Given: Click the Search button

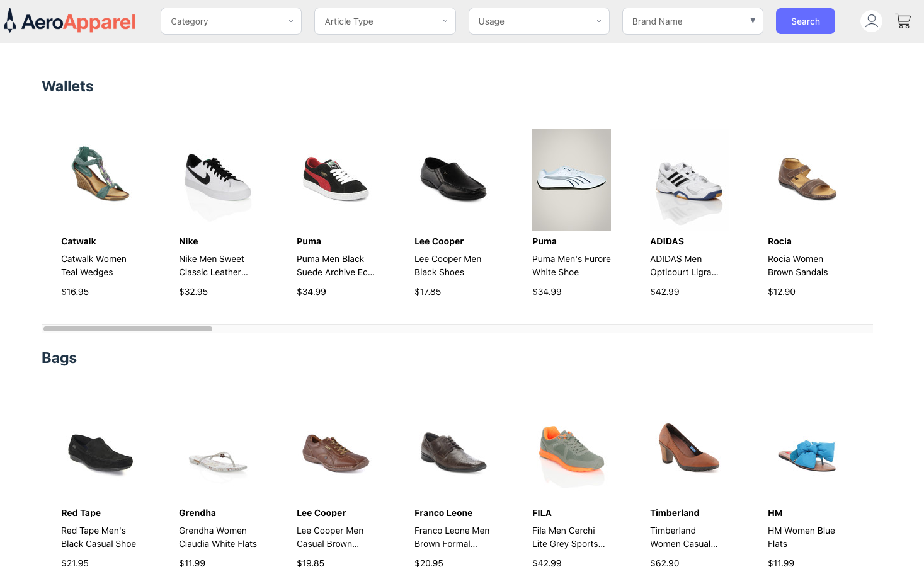Looking at the screenshot, I should (805, 21).
